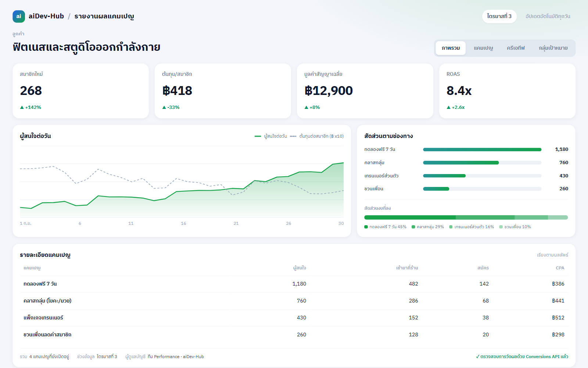The height and width of the screenshot is (368, 588).
Task: Open the ภาพรวม tab
Action: coord(451,48)
